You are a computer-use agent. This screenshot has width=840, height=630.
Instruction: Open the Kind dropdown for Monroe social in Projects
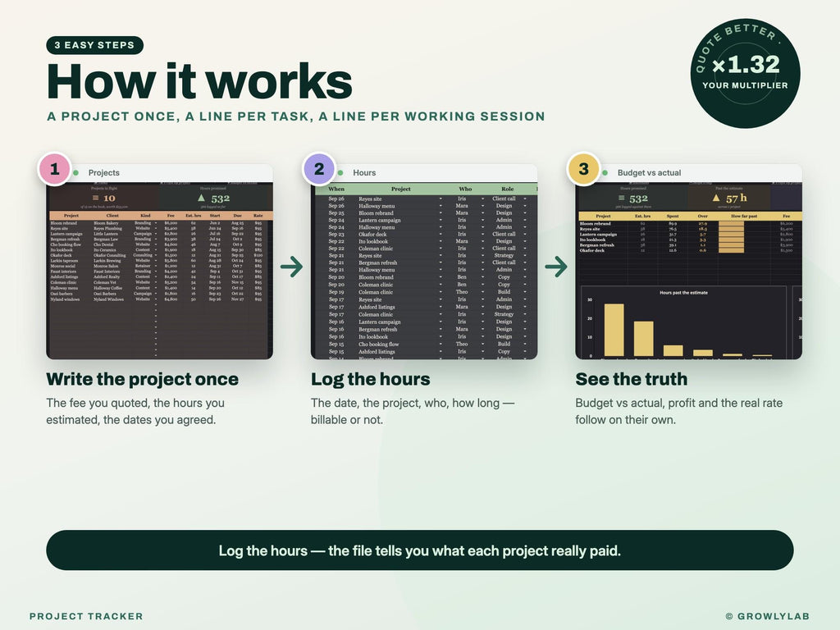click(156, 267)
